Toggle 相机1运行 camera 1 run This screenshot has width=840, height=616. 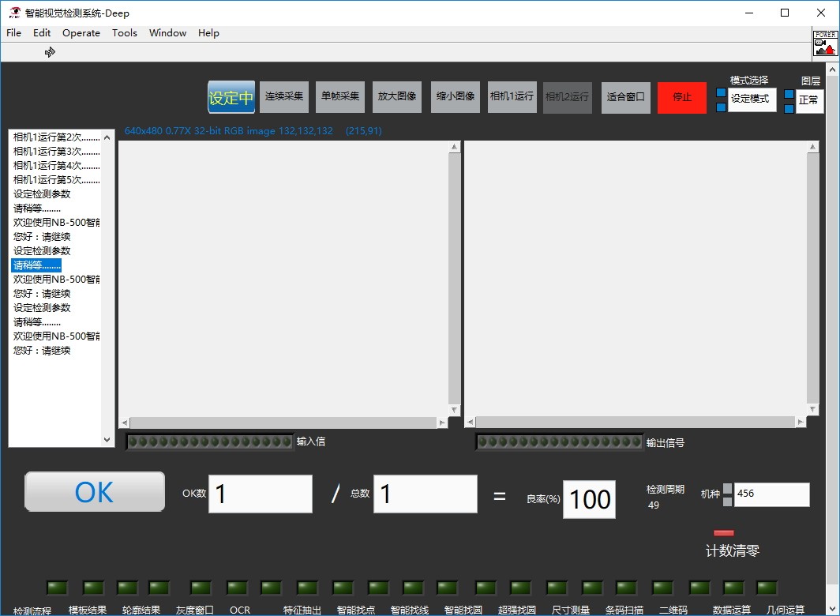512,97
